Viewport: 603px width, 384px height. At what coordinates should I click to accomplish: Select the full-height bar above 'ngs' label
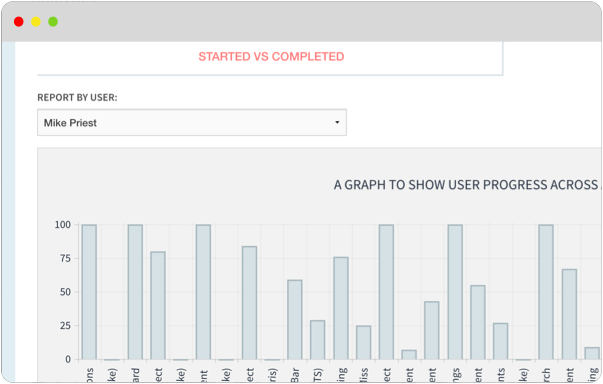pyautogui.click(x=455, y=292)
